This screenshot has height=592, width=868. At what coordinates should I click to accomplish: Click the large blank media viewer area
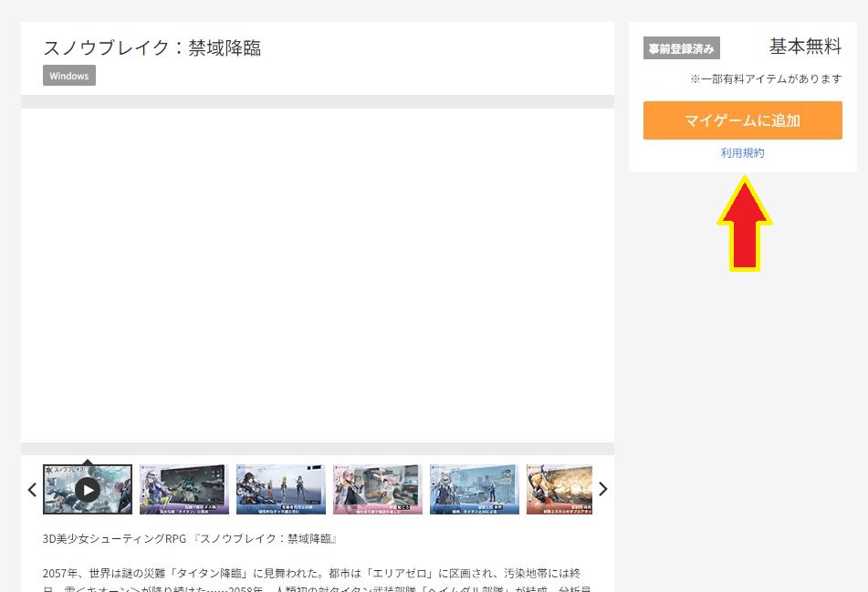click(x=317, y=275)
